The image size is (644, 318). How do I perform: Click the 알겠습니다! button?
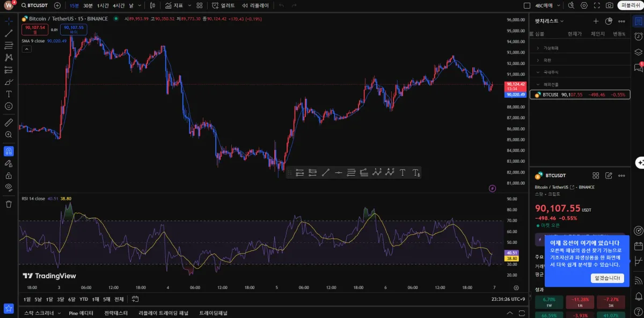coord(608,278)
